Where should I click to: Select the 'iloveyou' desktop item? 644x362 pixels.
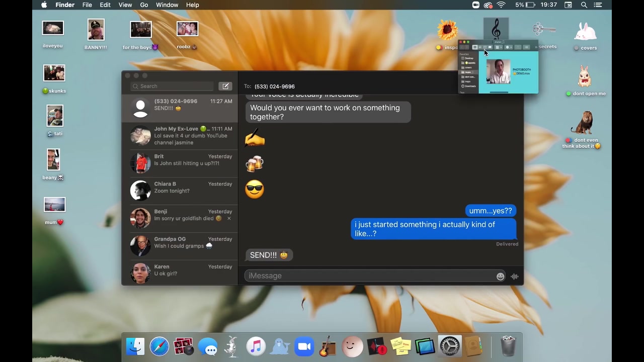tap(53, 34)
